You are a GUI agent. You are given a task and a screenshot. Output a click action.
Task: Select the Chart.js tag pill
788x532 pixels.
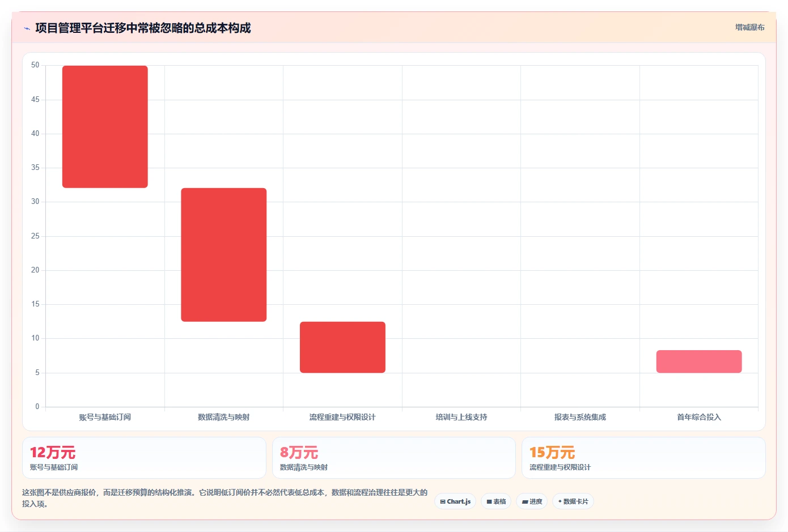click(x=455, y=501)
